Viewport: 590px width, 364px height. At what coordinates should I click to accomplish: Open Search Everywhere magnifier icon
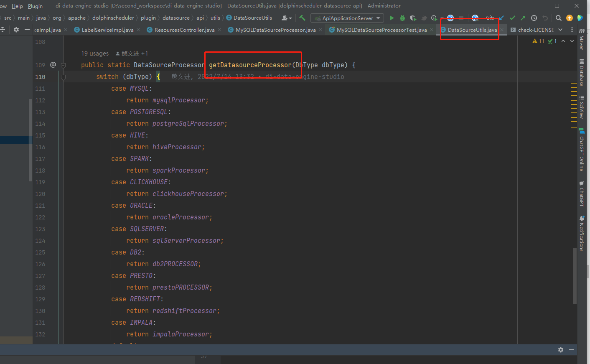[559, 18]
